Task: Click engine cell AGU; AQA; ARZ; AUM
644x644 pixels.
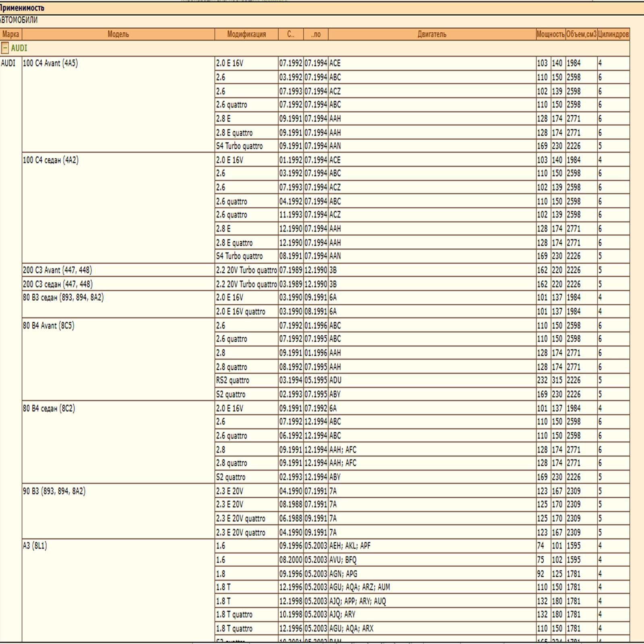Action: [x=359, y=587]
